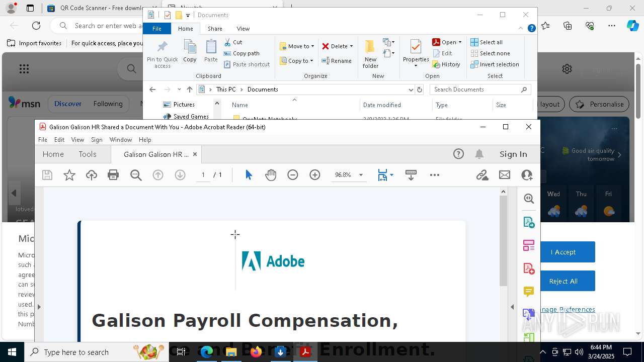Click the Search Documents field in Explorer
The width and height of the screenshot is (644, 362).
480,89
